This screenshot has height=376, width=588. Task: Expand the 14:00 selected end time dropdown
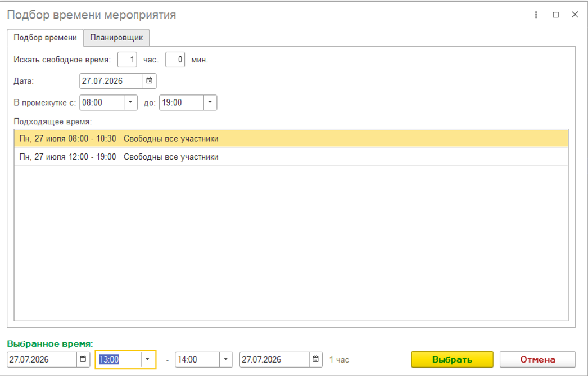(x=226, y=360)
